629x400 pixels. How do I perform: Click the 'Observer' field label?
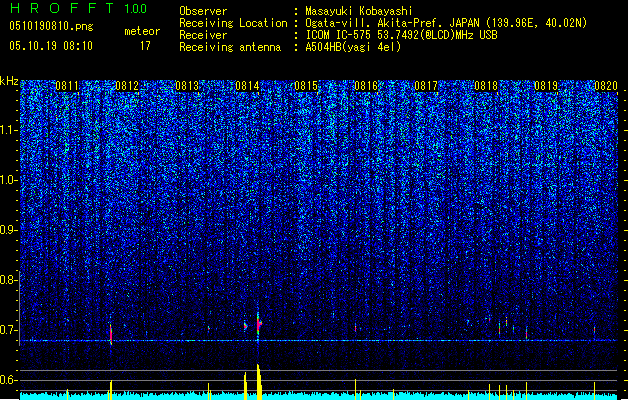(x=203, y=11)
